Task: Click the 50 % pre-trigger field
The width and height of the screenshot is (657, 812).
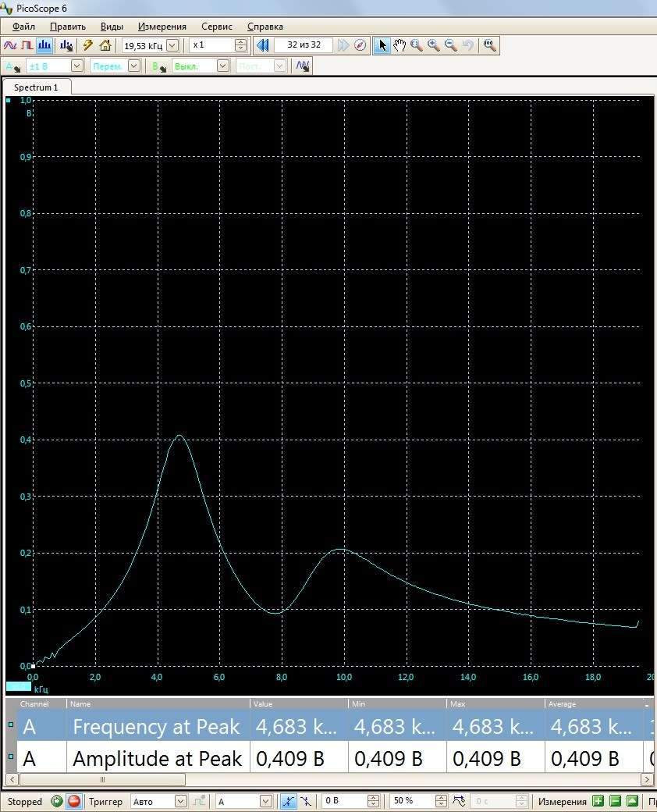Action: [412, 801]
